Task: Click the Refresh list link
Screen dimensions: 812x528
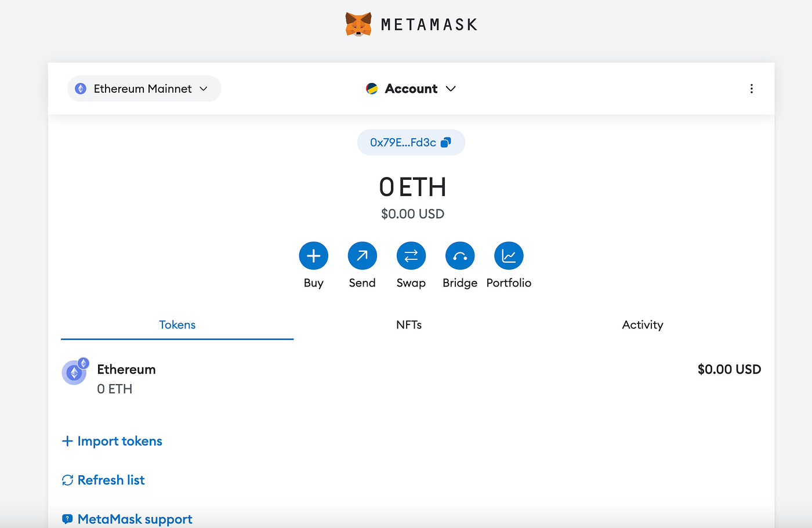Action: pyautogui.click(x=103, y=480)
